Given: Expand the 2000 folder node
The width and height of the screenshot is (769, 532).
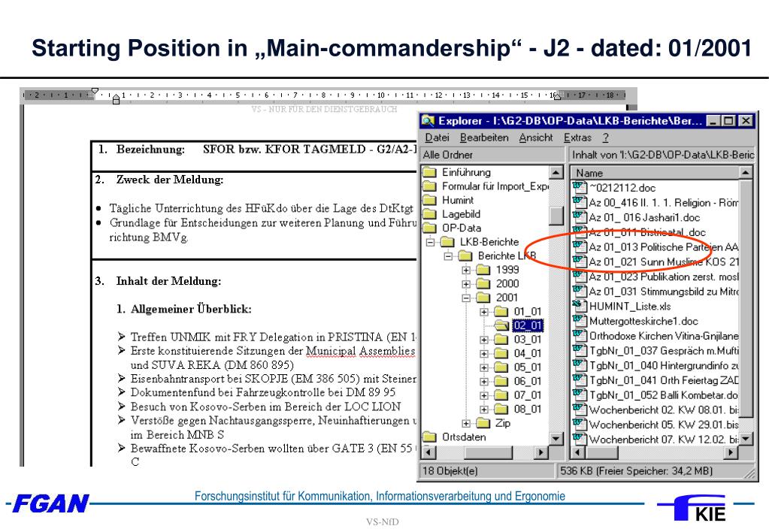Looking at the screenshot, I should click(466, 284).
